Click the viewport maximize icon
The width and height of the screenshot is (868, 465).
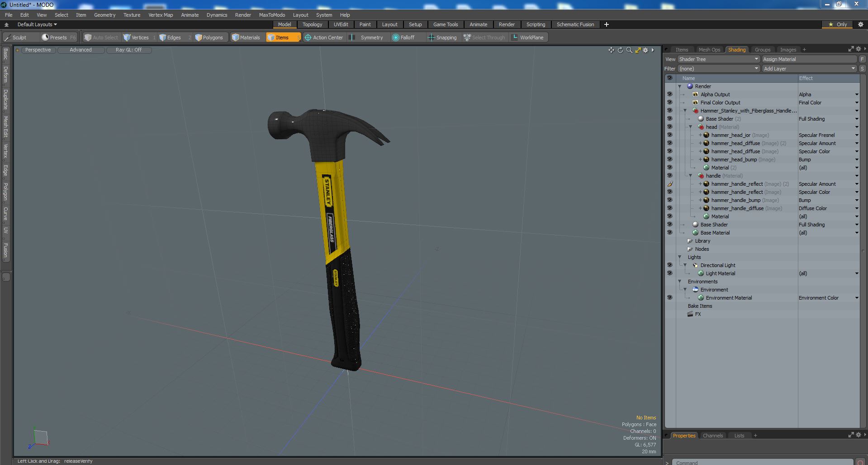click(638, 50)
